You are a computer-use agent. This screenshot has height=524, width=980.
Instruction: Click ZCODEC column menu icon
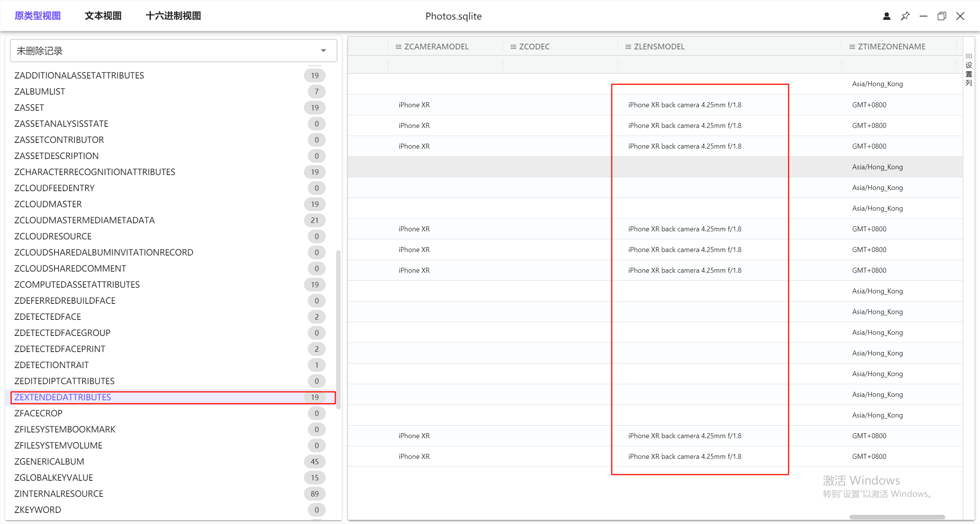point(513,47)
